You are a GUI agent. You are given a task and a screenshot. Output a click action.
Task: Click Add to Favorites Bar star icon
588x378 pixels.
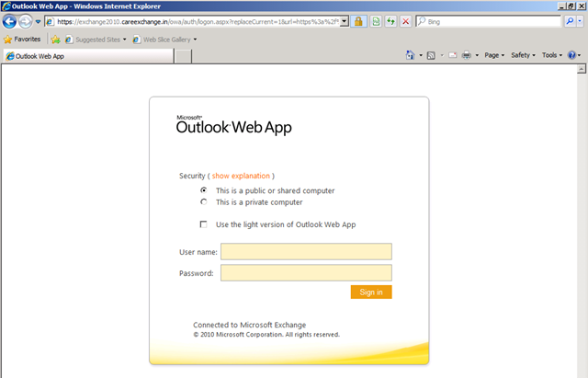pos(55,40)
